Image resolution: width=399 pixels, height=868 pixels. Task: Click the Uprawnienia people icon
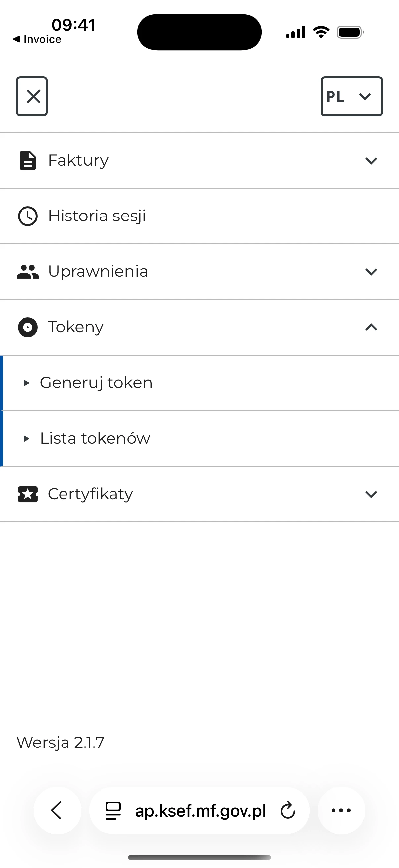coord(28,271)
